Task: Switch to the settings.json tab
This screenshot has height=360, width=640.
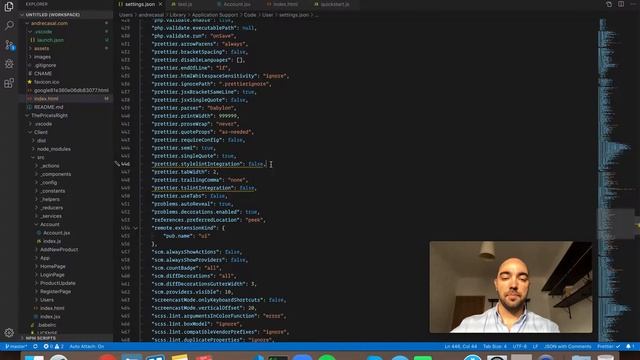Action: coord(140,4)
